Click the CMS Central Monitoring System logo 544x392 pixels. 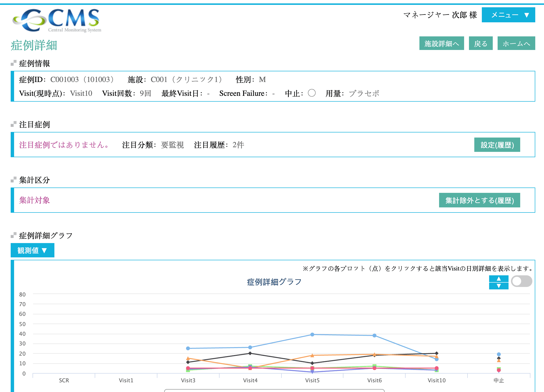[x=57, y=20]
